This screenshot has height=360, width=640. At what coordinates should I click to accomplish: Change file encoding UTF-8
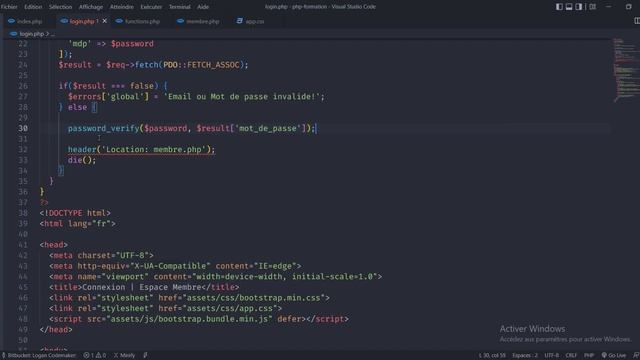click(x=551, y=356)
